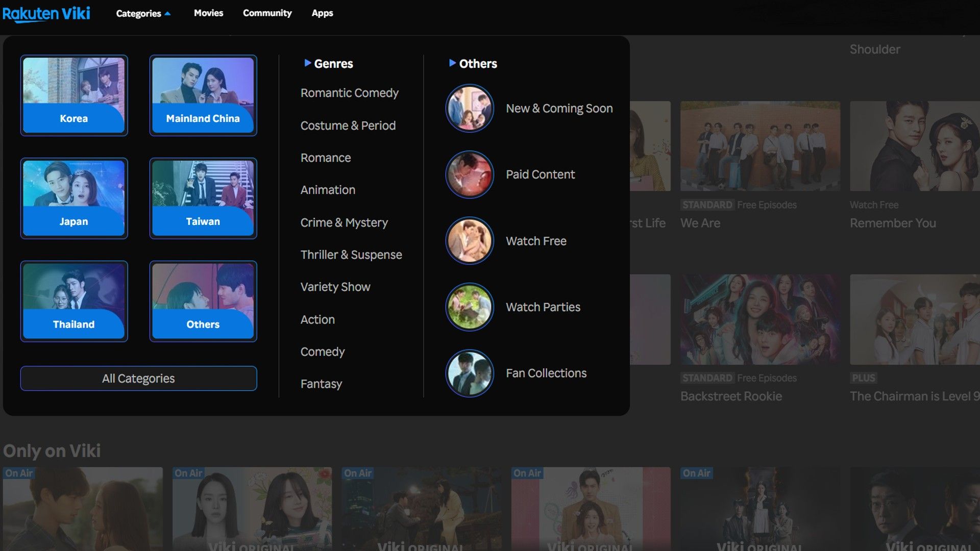This screenshot has width=980, height=551.
Task: Select Romantic Comedy genre
Action: 349,92
